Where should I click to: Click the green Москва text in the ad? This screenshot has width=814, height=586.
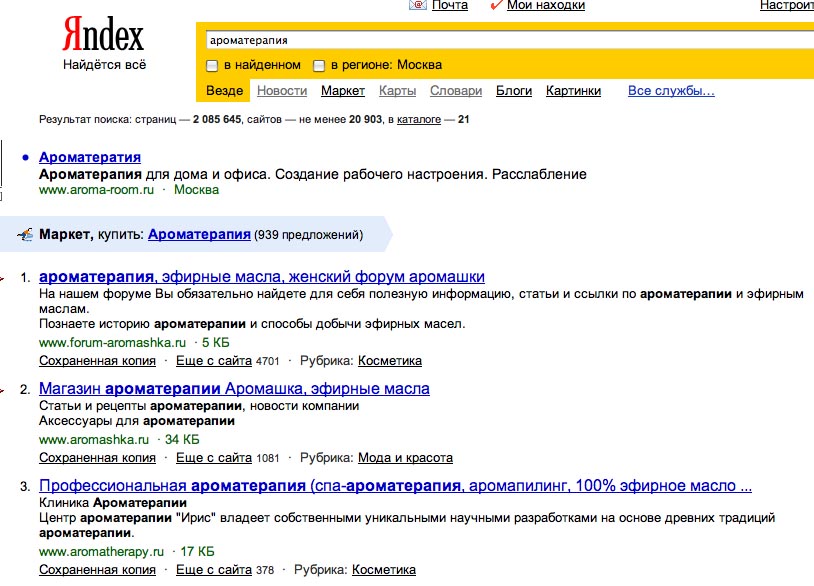click(196, 190)
